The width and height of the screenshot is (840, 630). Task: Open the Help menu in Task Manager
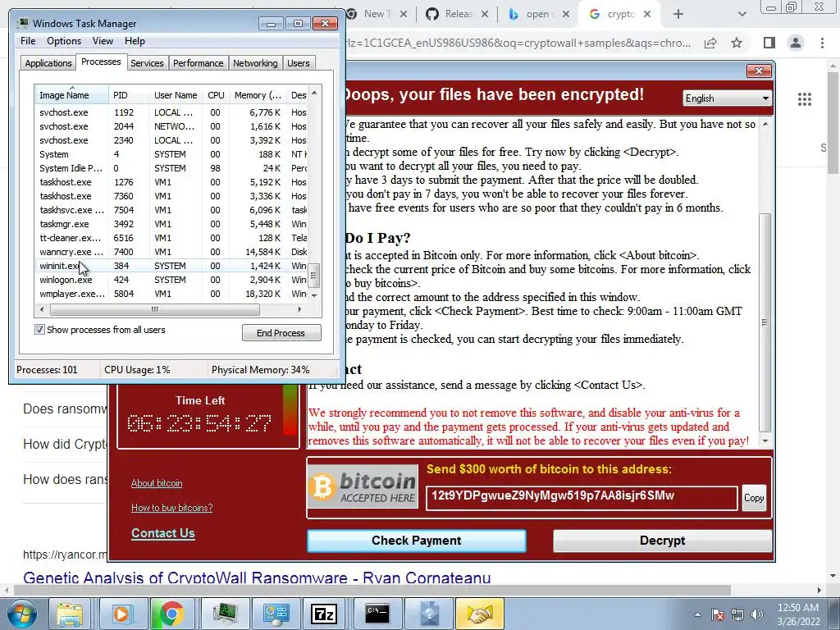[x=135, y=41]
